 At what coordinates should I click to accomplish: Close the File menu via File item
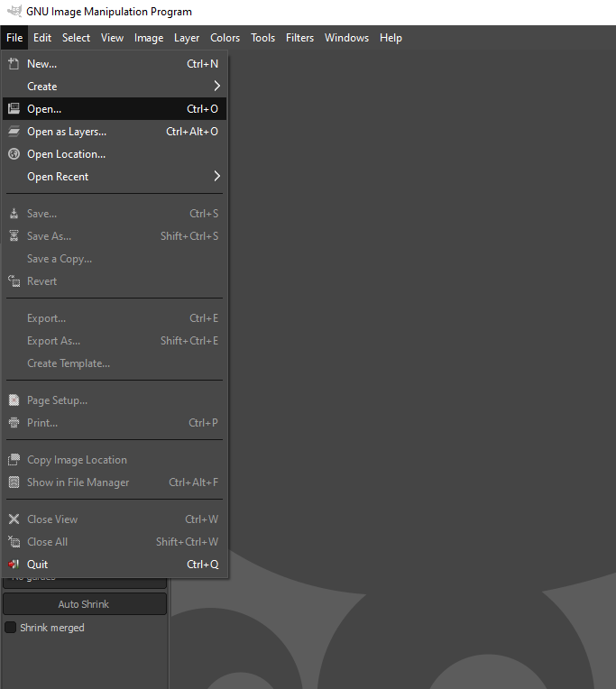tap(14, 38)
